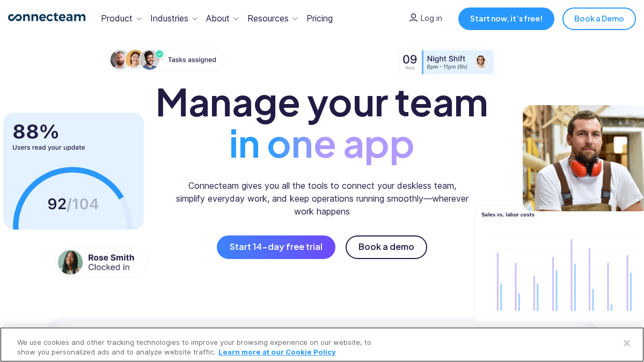Screen dimensions: 644x362
Task: Click the Book a demo hero button
Action: coord(386,247)
